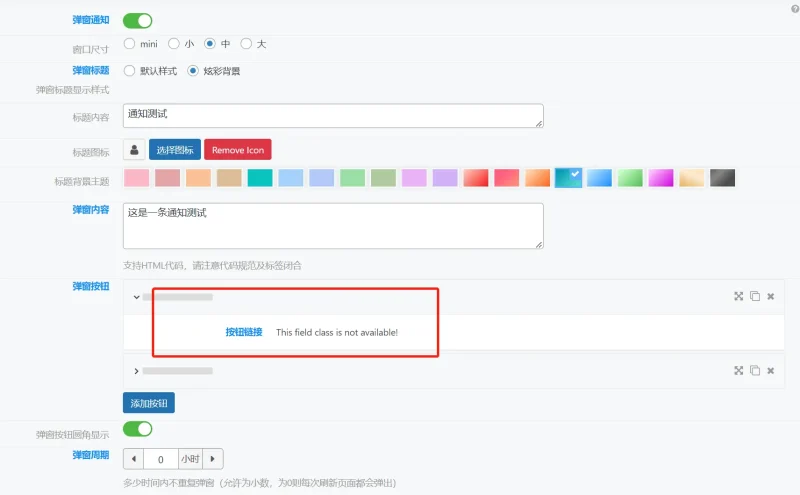The image size is (800, 495).
Task: Select the 大 window size
Action: click(x=246, y=44)
